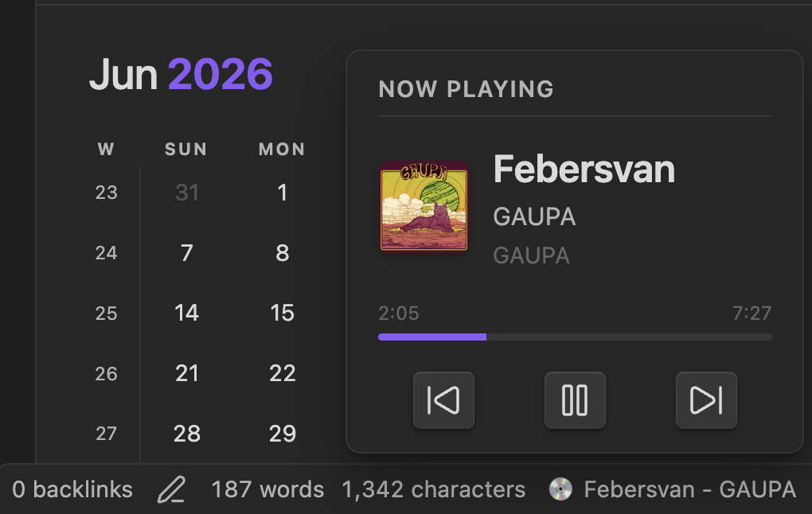The width and height of the screenshot is (812, 514).
Task: Open week 25 in the calendar
Action: (106, 313)
